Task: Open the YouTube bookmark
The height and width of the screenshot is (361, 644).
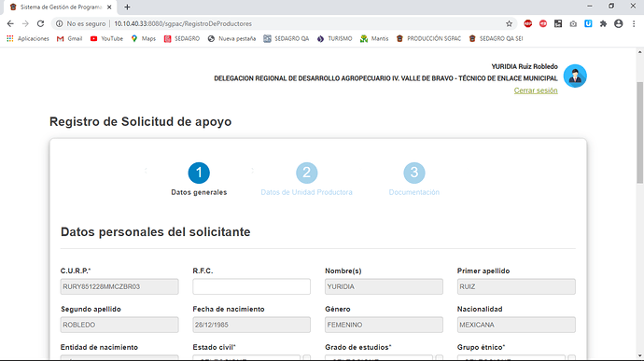Action: 106,38
